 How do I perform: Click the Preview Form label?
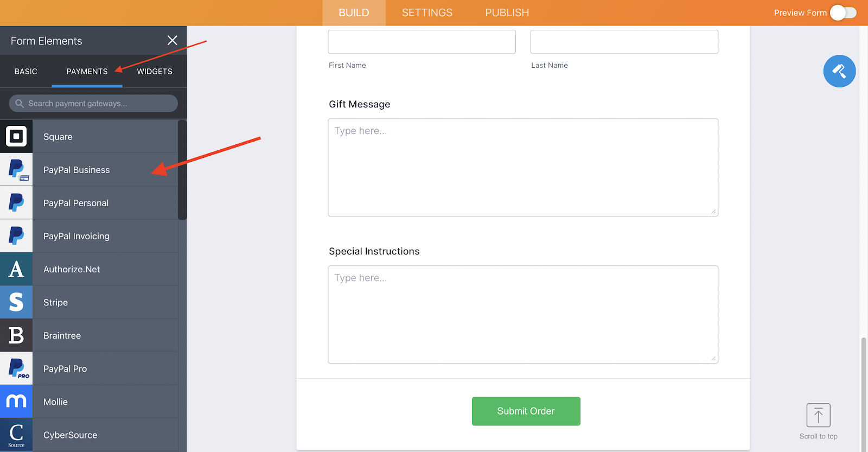800,12
